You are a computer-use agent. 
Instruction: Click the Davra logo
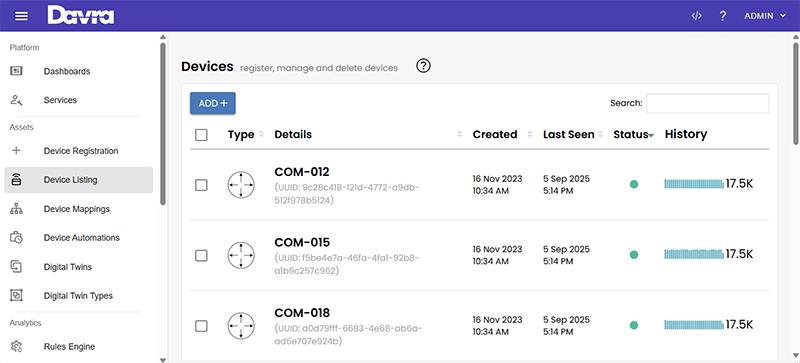tap(81, 15)
